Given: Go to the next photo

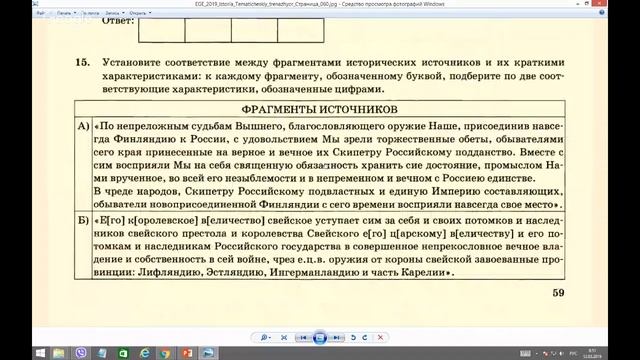Looking at the screenshot, I should [x=337, y=338].
